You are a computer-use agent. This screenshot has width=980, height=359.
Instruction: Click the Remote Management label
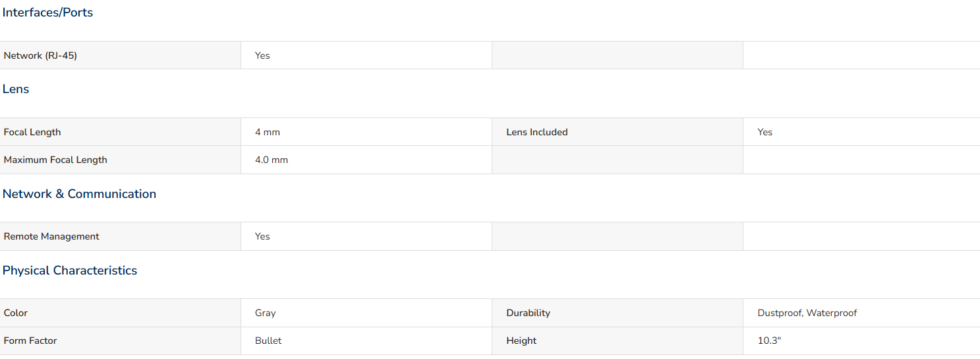[51, 236]
